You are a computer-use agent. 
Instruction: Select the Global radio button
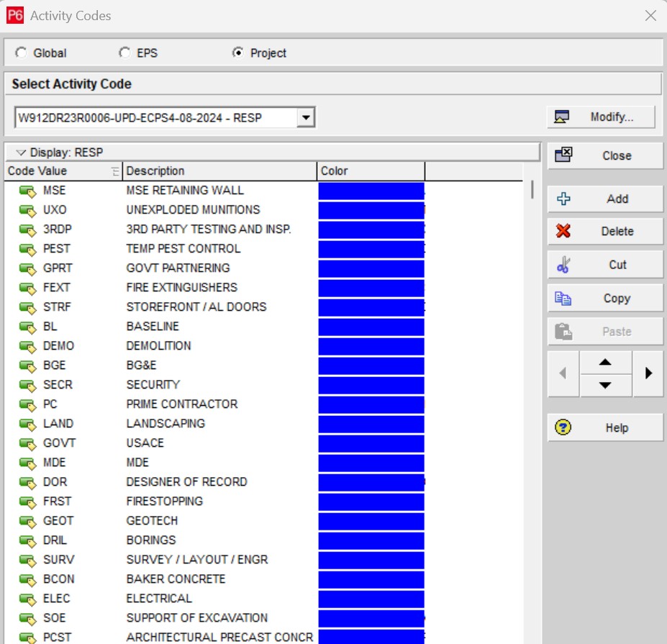pos(20,53)
